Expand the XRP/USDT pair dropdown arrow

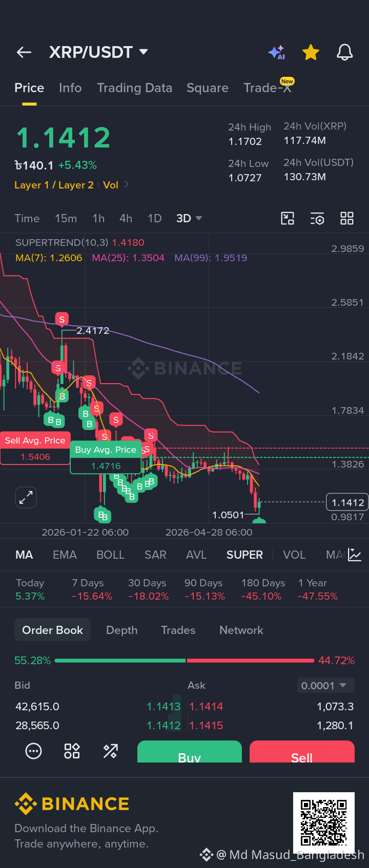(x=143, y=52)
